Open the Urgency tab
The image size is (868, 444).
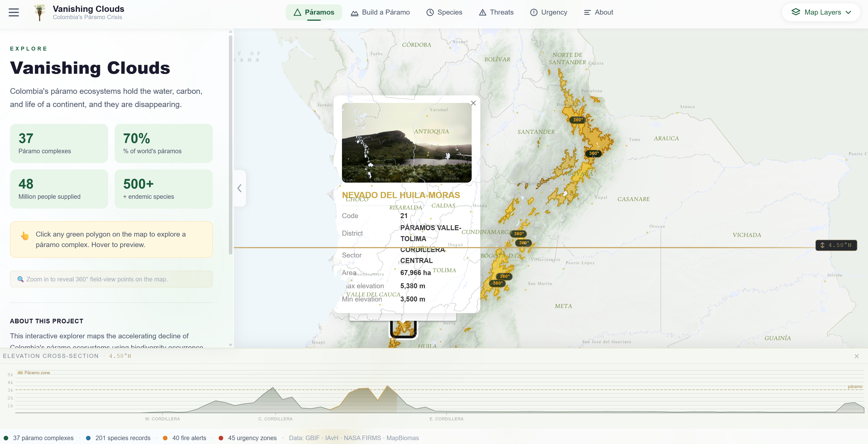(549, 13)
